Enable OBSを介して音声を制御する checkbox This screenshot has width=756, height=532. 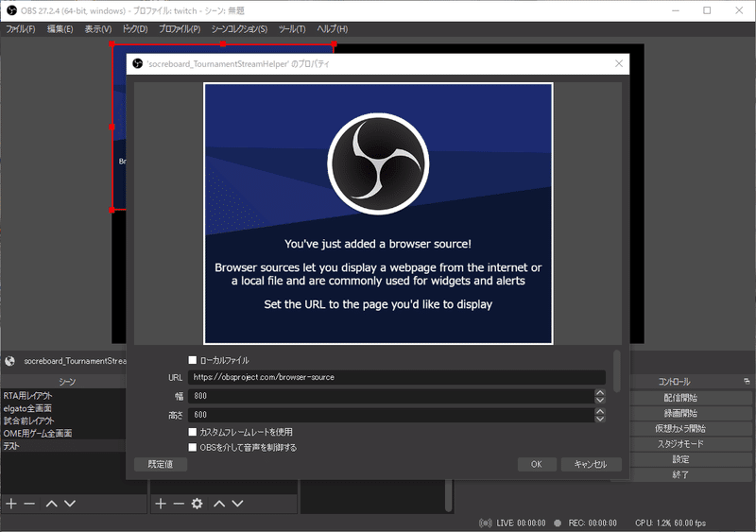tap(193, 447)
